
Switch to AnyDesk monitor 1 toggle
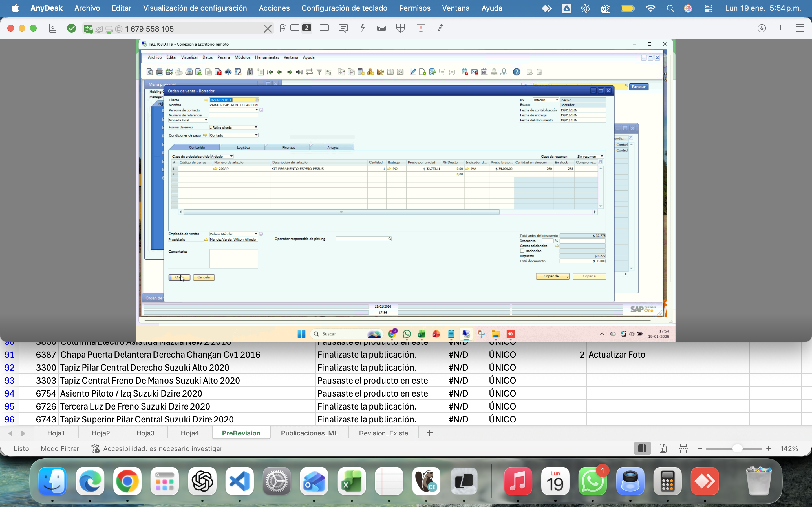pyautogui.click(x=295, y=28)
